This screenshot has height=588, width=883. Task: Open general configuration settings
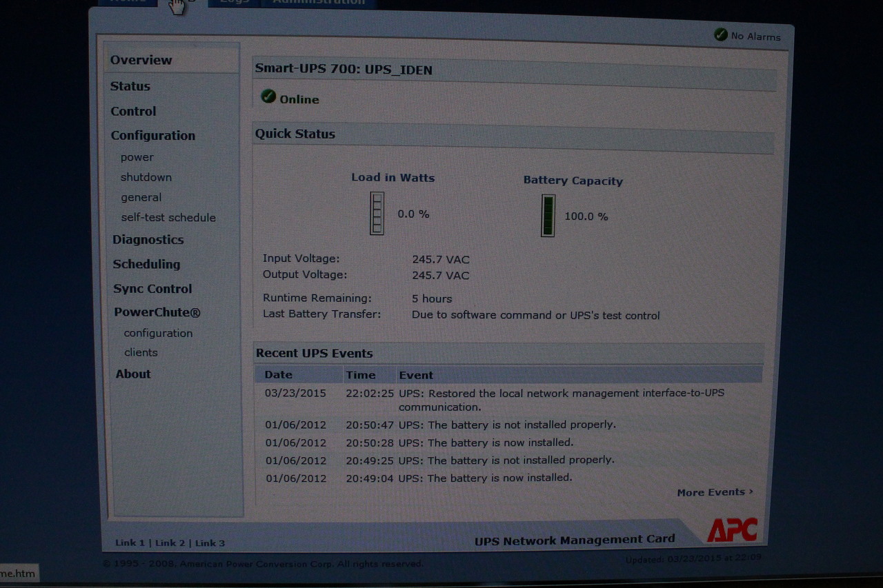click(x=141, y=197)
